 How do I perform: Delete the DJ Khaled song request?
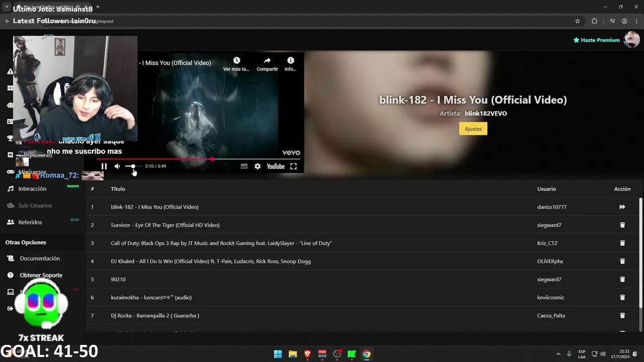tap(622, 261)
